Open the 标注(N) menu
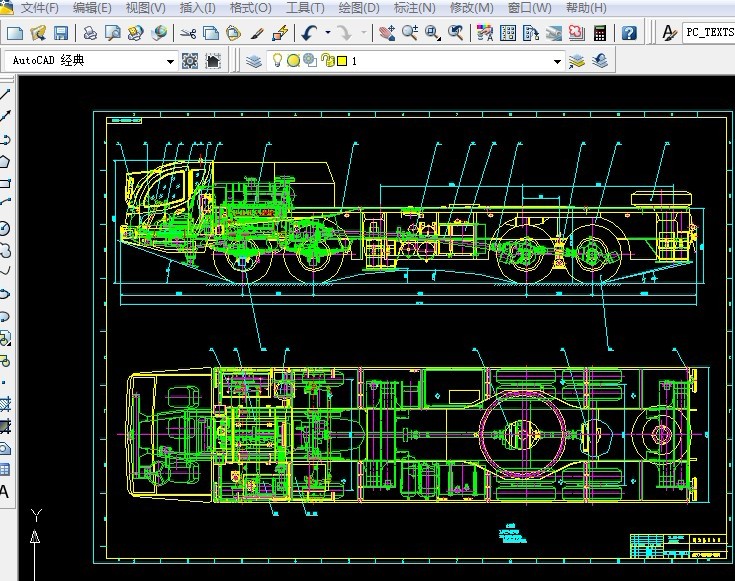This screenshot has height=581, width=735. click(x=414, y=8)
